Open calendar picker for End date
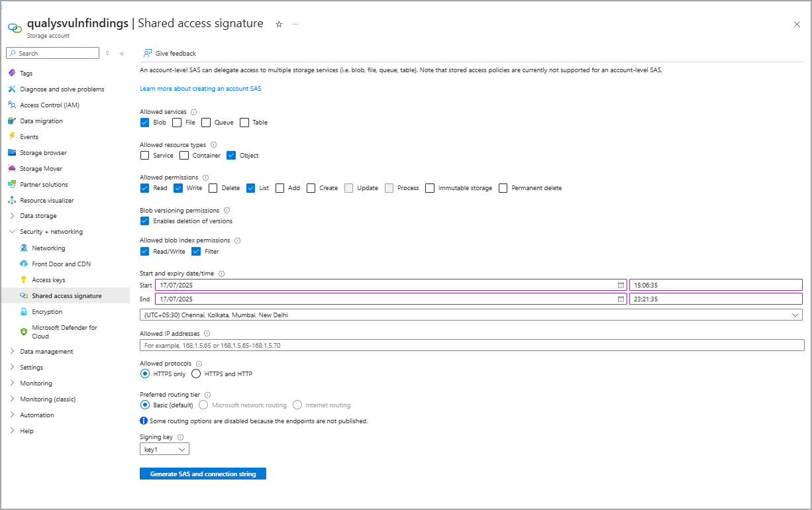 pos(621,299)
